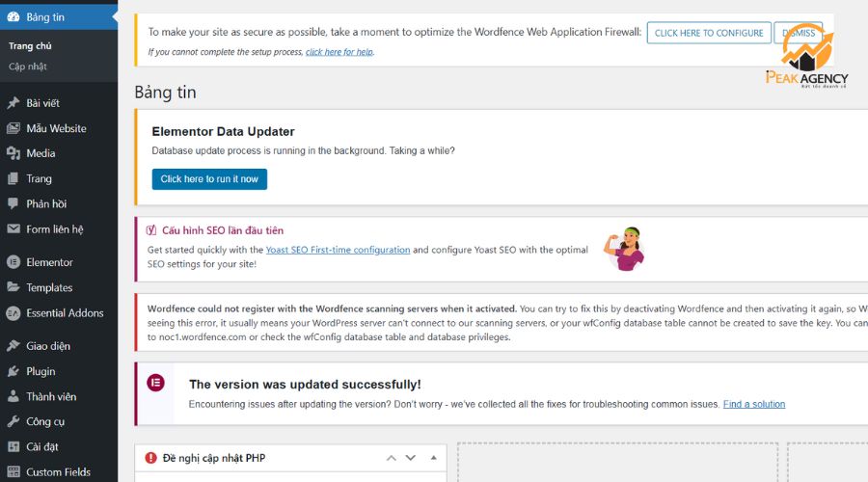
Task: Open the Thành viên menu
Action: click(x=59, y=396)
